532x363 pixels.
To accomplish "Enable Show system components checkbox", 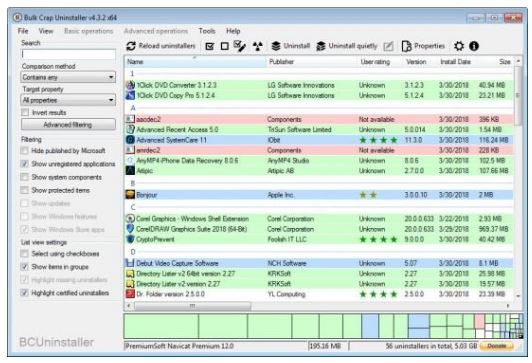I will click(24, 177).
